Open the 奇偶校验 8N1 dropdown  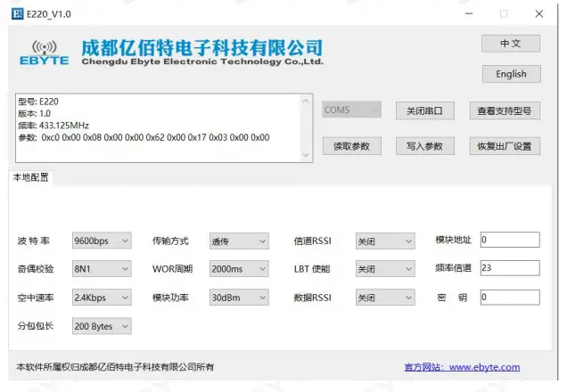pyautogui.click(x=102, y=269)
